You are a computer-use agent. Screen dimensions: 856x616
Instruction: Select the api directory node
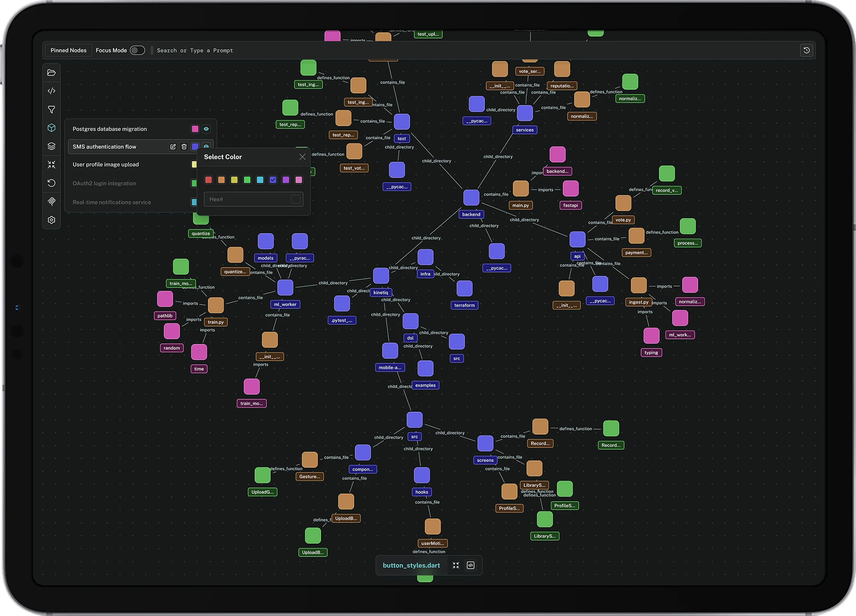pyautogui.click(x=577, y=239)
